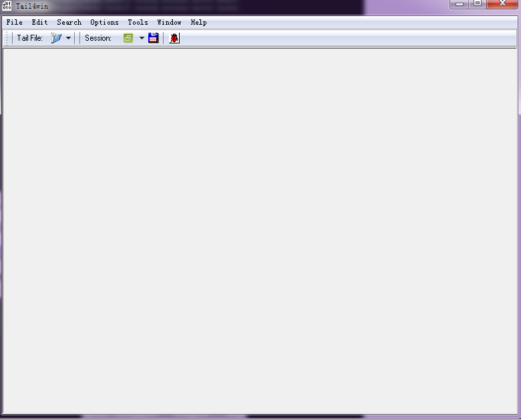Image resolution: width=521 pixels, height=420 pixels.
Task: Open the Help menu
Action: coord(198,22)
